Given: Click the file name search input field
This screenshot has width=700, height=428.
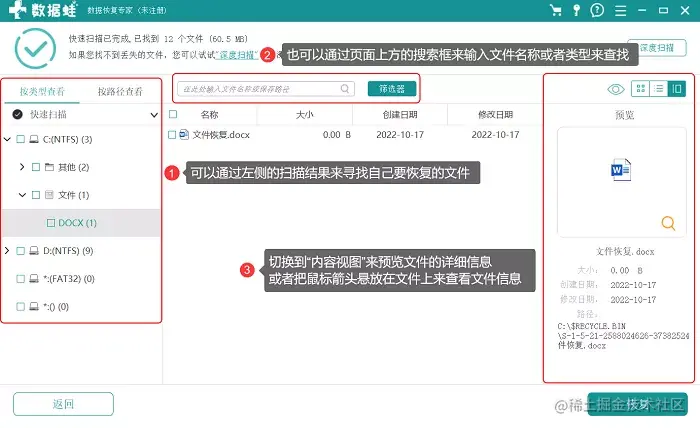Looking at the screenshot, I should [266, 89].
